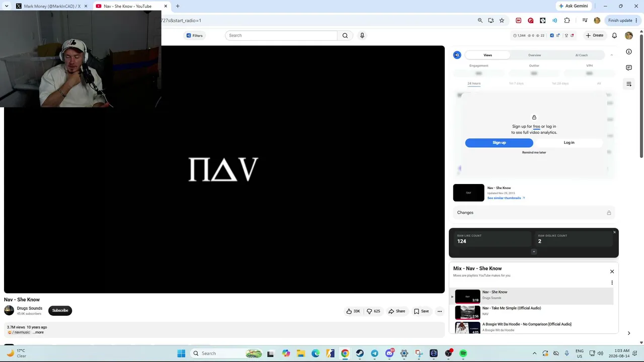The width and height of the screenshot is (644, 362).
Task: Switch to the Overview tab
Action: pyautogui.click(x=534, y=55)
